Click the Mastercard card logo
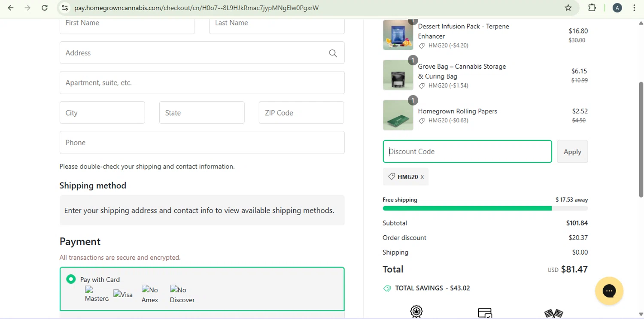 (x=97, y=294)
